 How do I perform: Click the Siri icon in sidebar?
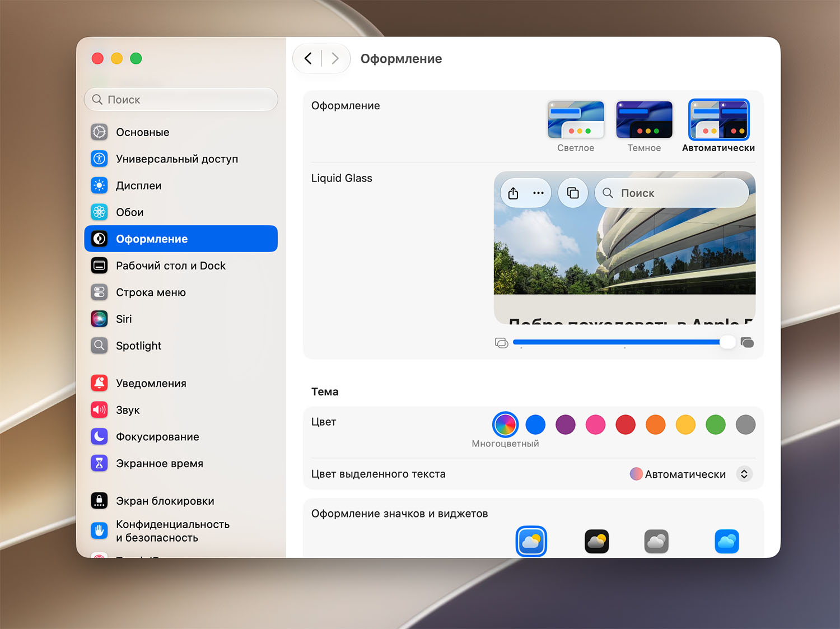99,319
